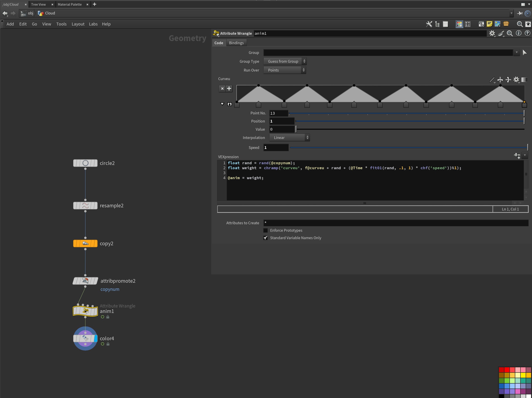Open help for Attribute Wrangle node

[x=527, y=33]
